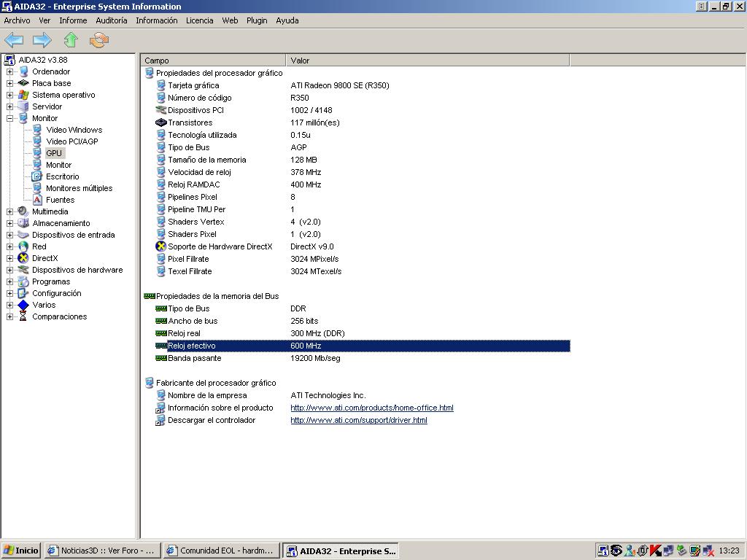747x560 pixels.
Task: Click the Inicio start button
Action: (x=21, y=551)
